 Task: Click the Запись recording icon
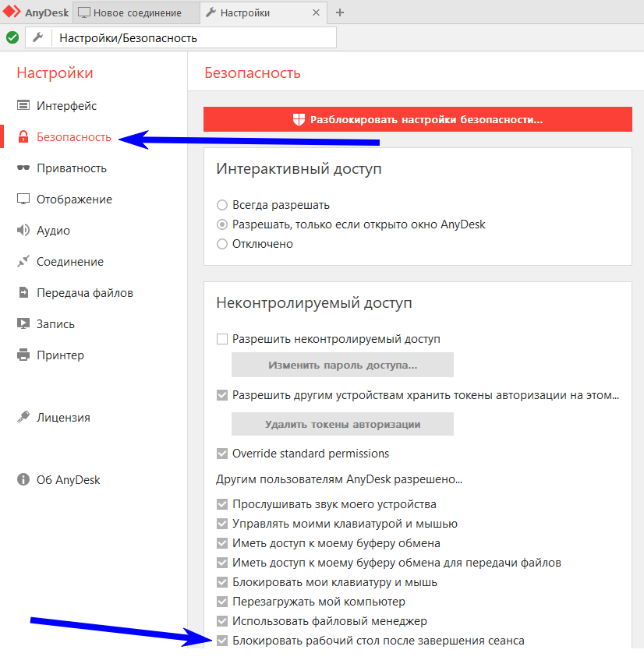(23, 323)
